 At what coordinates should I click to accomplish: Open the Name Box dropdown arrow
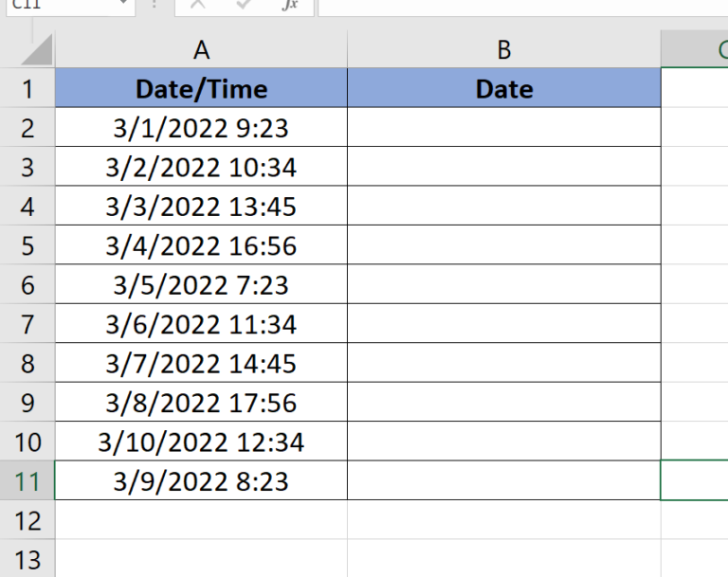[123, 3]
